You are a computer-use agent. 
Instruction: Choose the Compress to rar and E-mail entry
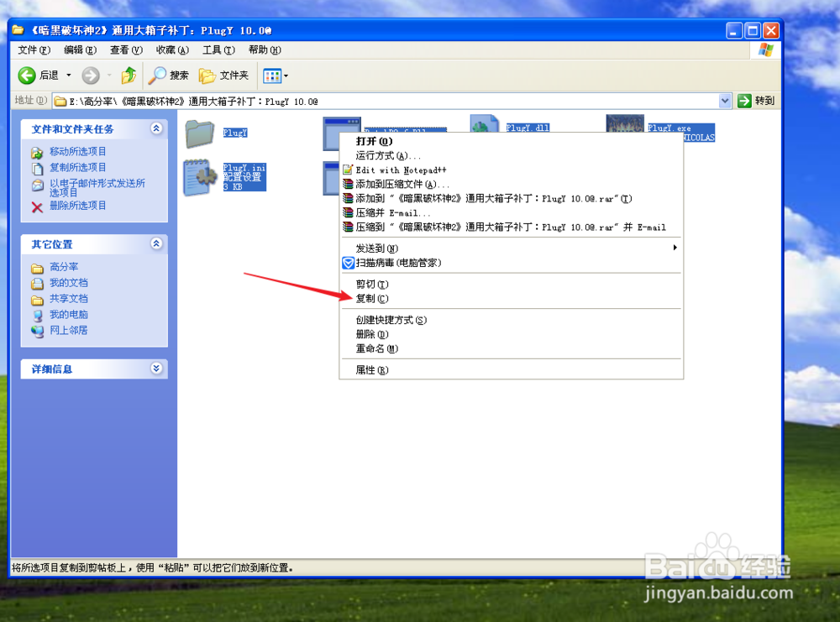tap(511, 227)
